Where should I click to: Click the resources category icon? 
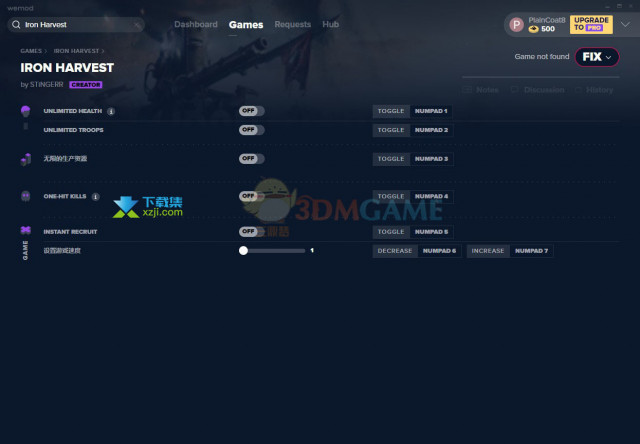pos(26,159)
